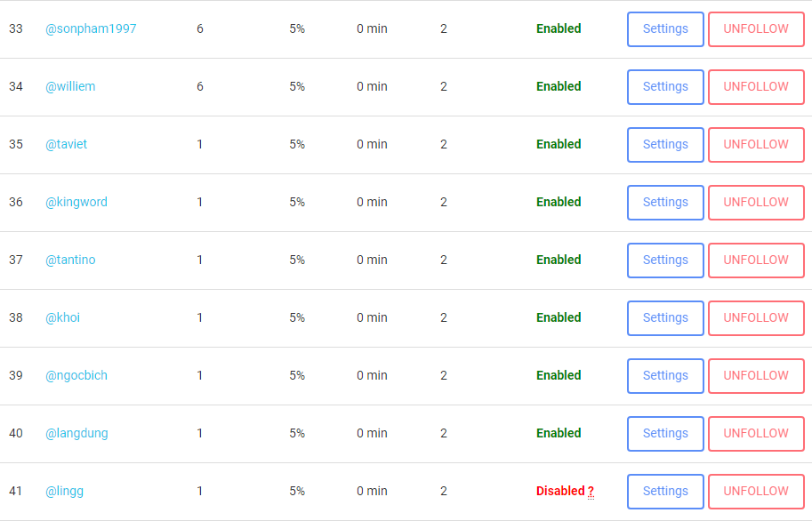Open the @lingg profile link
This screenshot has height=521, width=812.
tap(65, 491)
